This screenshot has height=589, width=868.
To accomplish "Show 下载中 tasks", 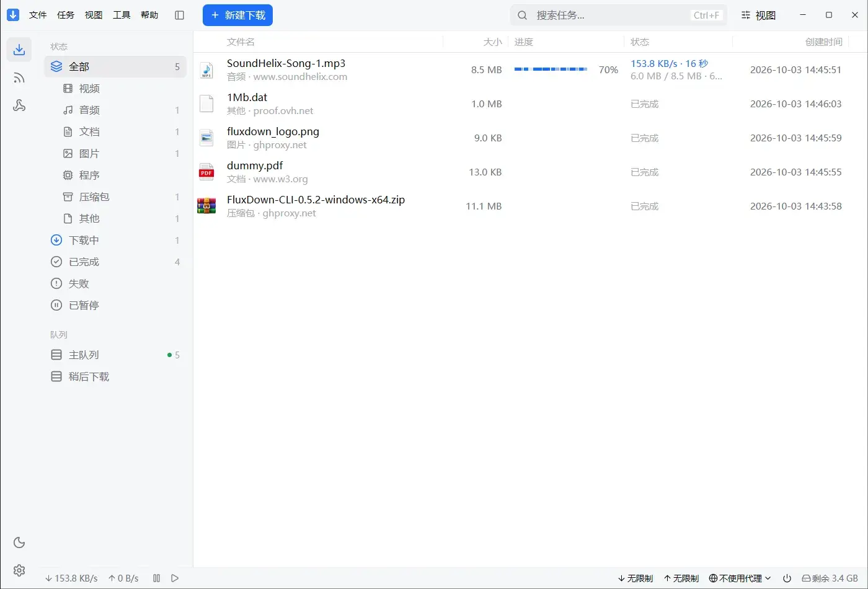I will 115,240.
